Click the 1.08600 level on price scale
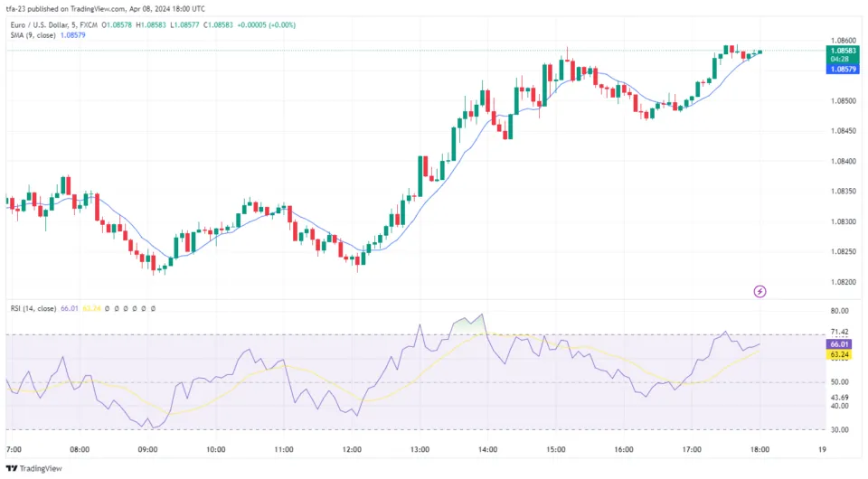The image size is (868, 479). tap(843, 41)
